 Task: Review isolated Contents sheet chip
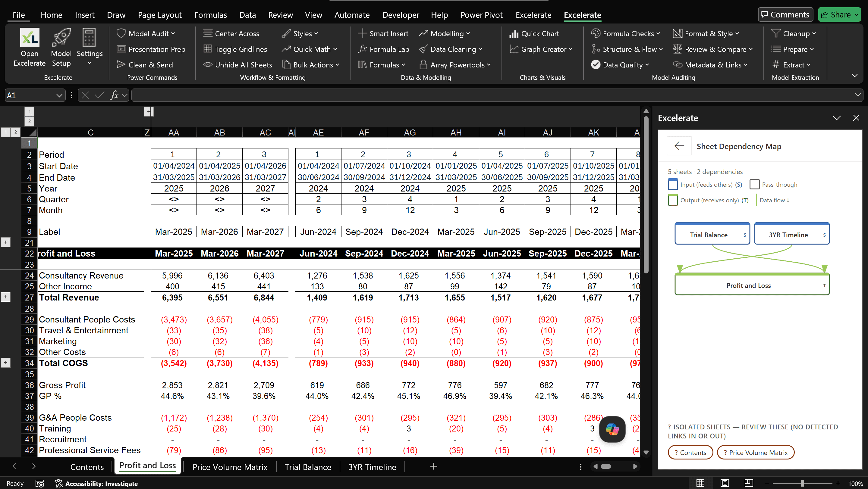pyautogui.click(x=690, y=452)
